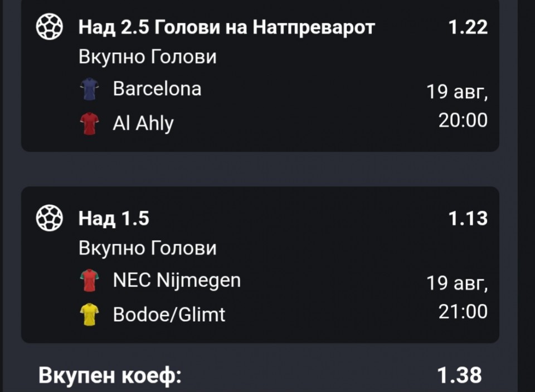Click Al Ahly's red jersey icon
The width and height of the screenshot is (535, 392).
click(89, 124)
